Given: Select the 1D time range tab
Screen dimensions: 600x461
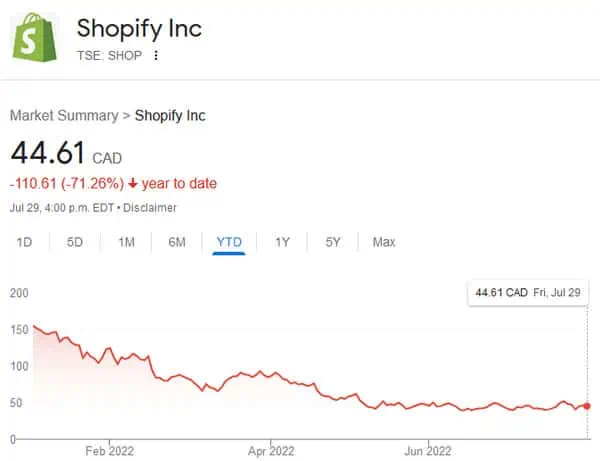Looking at the screenshot, I should pyautogui.click(x=25, y=242).
